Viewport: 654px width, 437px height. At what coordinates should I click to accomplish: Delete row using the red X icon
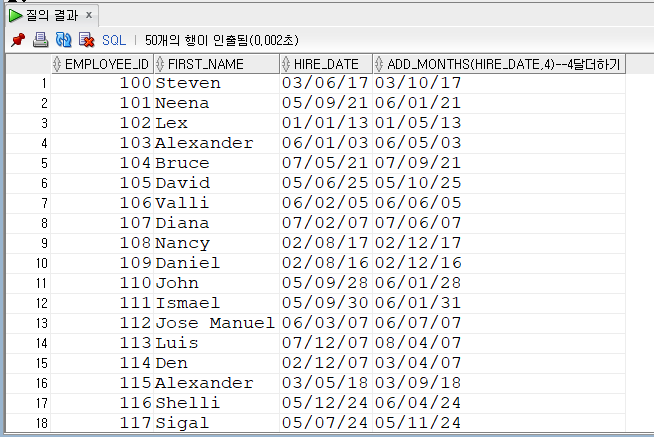click(x=87, y=40)
